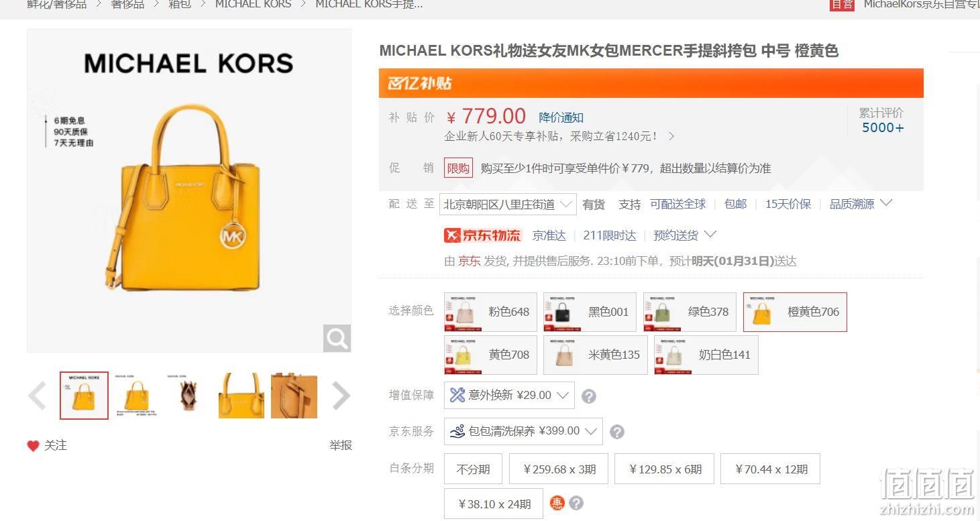The image size is (980, 521).
Task: Click the third product thumbnail image
Action: pyautogui.click(x=189, y=396)
